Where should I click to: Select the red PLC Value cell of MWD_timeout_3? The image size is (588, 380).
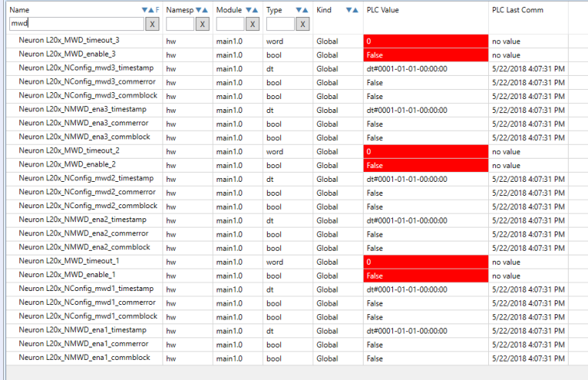(x=426, y=41)
